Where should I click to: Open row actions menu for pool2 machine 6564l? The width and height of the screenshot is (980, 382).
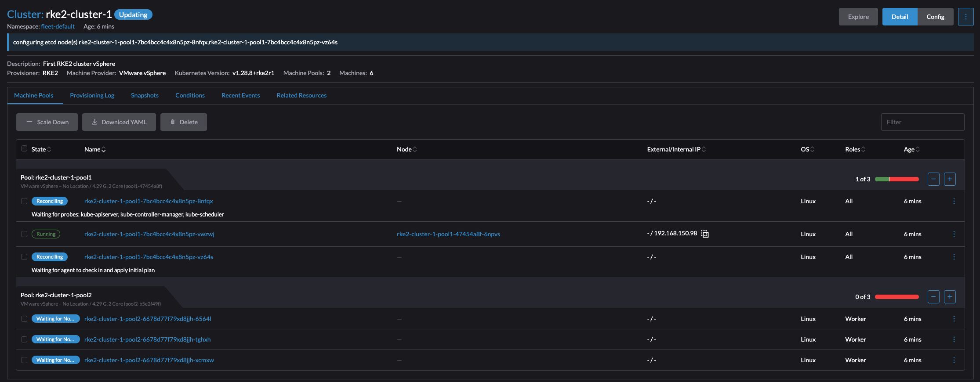[x=954, y=319]
